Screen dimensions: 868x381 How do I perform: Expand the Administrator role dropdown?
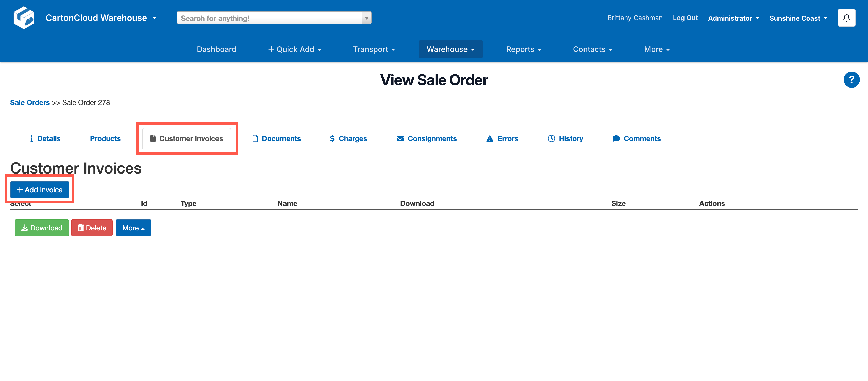click(x=733, y=18)
